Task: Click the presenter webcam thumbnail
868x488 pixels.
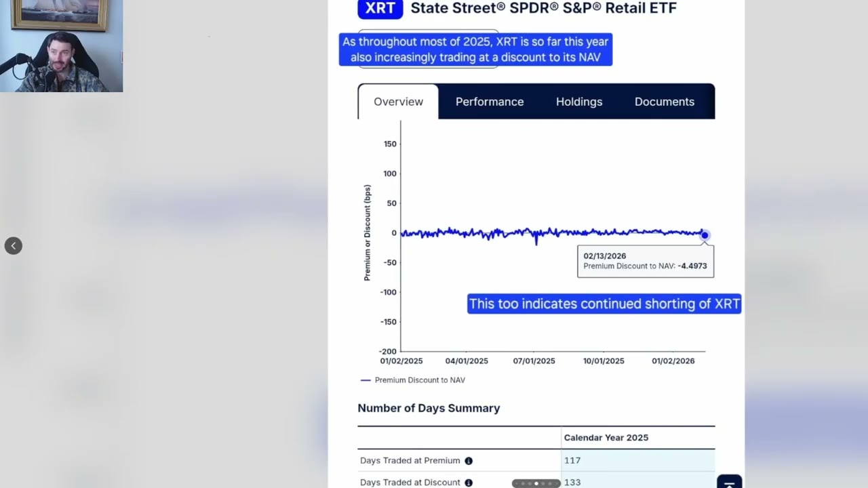Action: click(61, 46)
